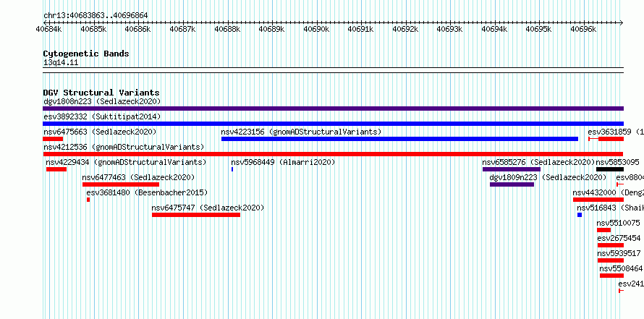This screenshot has height=319, width=644.
Task: Click the esv2675454 red variant bar
Action: (611, 245)
